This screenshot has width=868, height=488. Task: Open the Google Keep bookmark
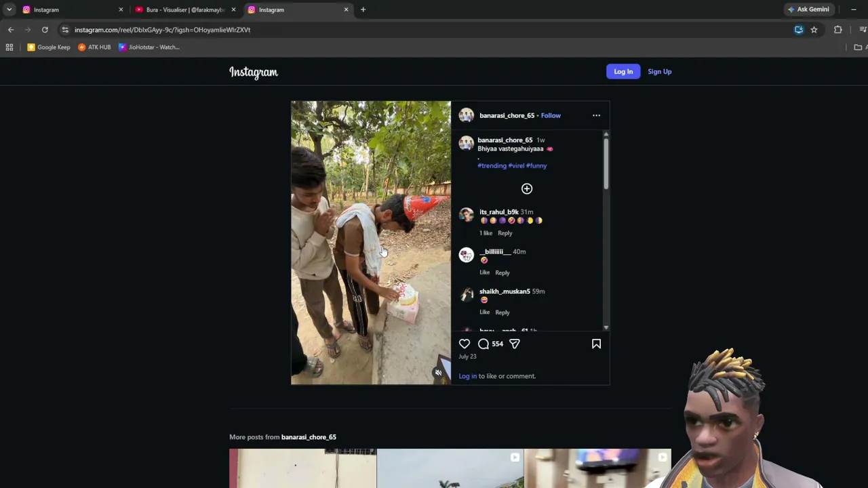click(49, 47)
